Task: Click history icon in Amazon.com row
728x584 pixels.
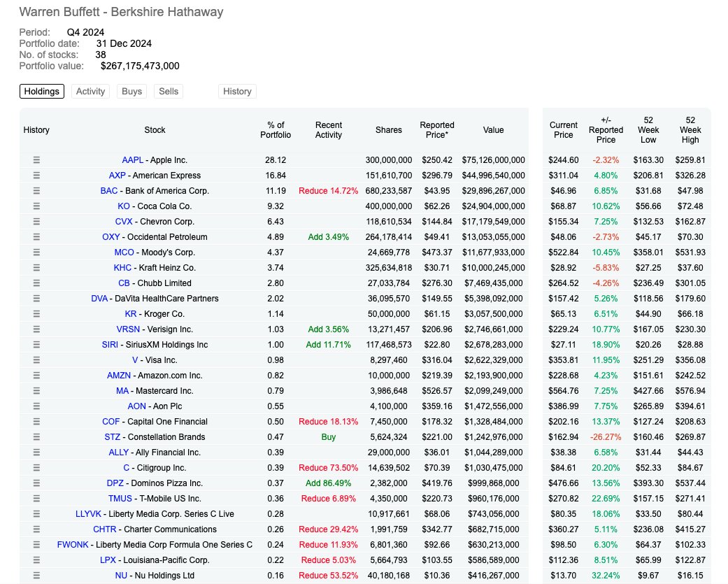Action: [x=36, y=375]
